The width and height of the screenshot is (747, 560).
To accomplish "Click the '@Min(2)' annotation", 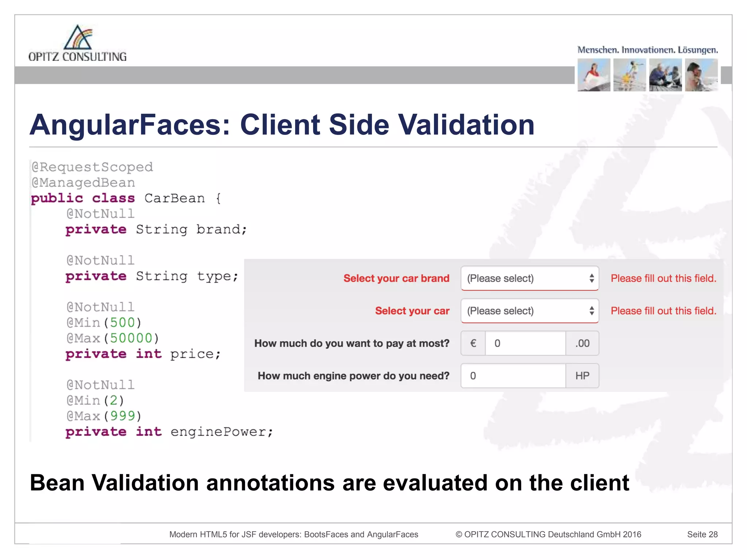I will pyautogui.click(x=95, y=400).
